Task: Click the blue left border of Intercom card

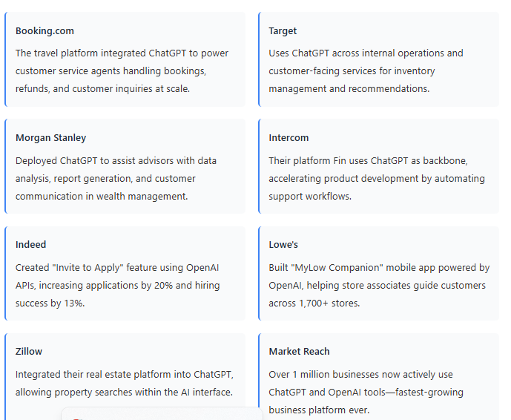Action: [x=259, y=166]
